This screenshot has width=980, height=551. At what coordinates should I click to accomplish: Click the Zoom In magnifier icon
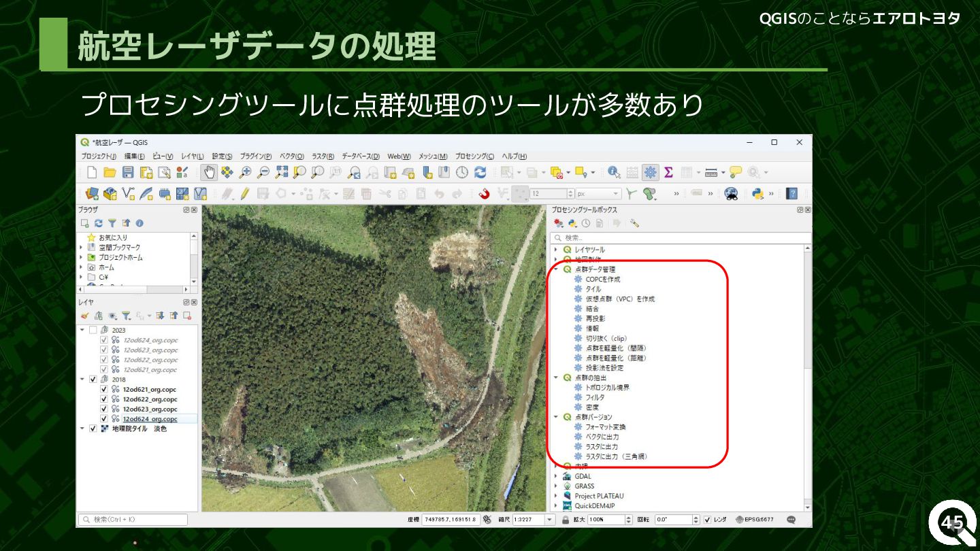245,173
